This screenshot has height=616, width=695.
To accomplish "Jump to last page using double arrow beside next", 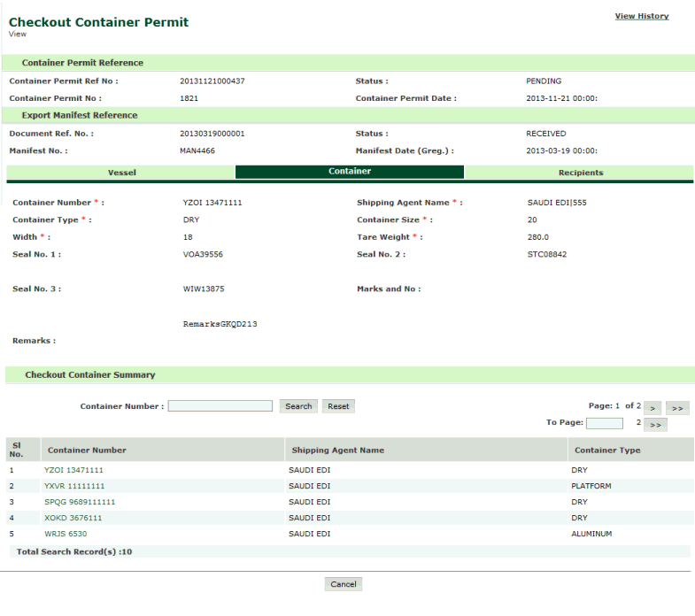I will [x=676, y=407].
